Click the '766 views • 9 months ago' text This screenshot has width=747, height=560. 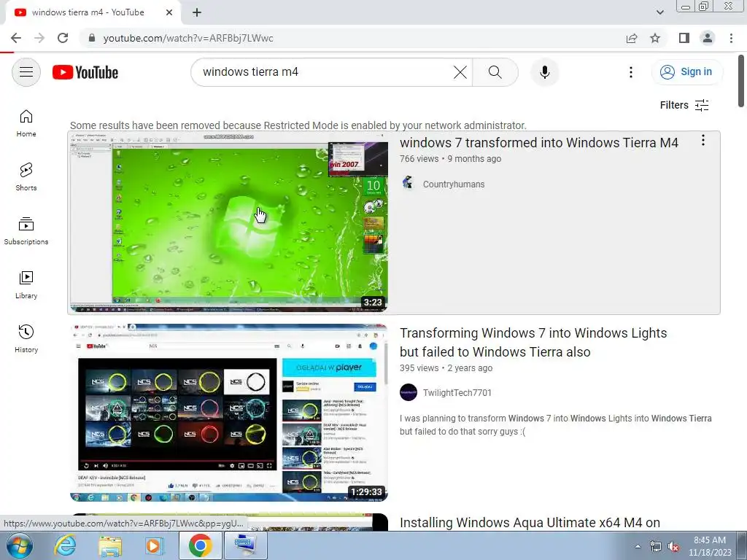450,158
